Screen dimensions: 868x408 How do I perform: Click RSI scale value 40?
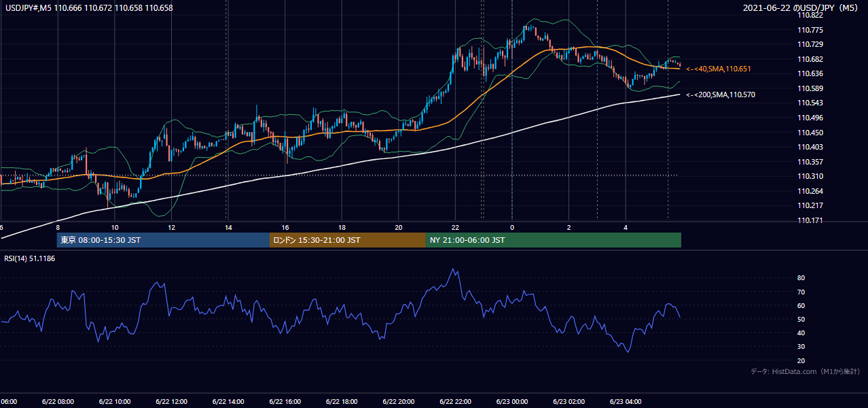click(801, 333)
